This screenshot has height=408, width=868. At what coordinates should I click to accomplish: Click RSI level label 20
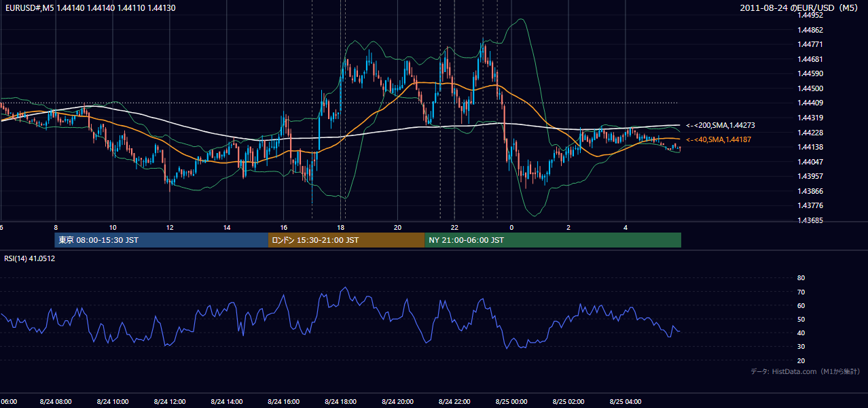pyautogui.click(x=801, y=360)
